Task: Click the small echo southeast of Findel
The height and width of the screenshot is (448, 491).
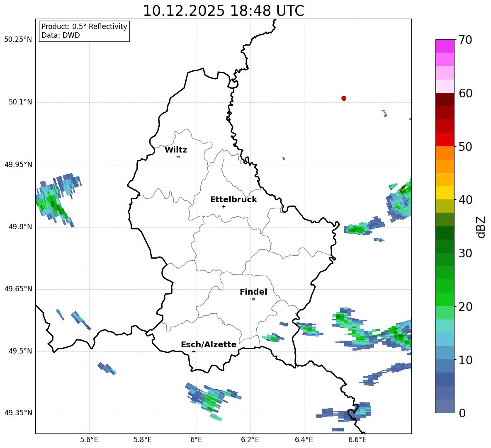Action: 273,338
